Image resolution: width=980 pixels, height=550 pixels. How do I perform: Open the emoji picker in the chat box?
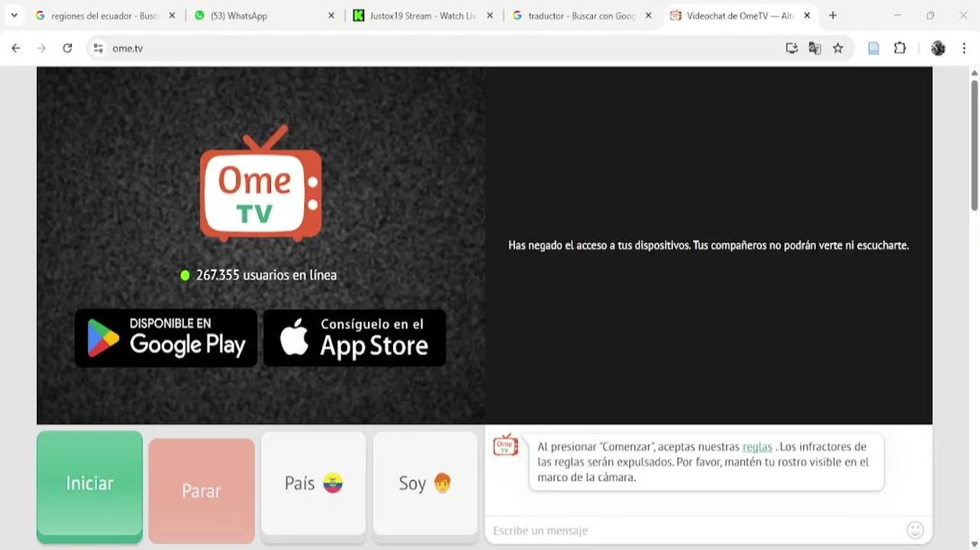pyautogui.click(x=915, y=530)
